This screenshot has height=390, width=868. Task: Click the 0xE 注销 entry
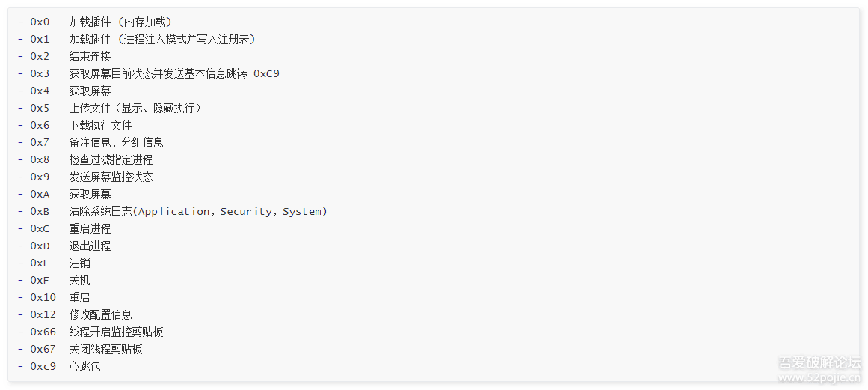click(79, 263)
